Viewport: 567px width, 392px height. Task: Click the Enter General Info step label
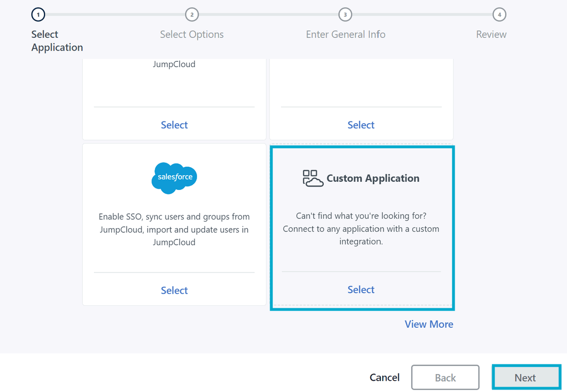[345, 34]
